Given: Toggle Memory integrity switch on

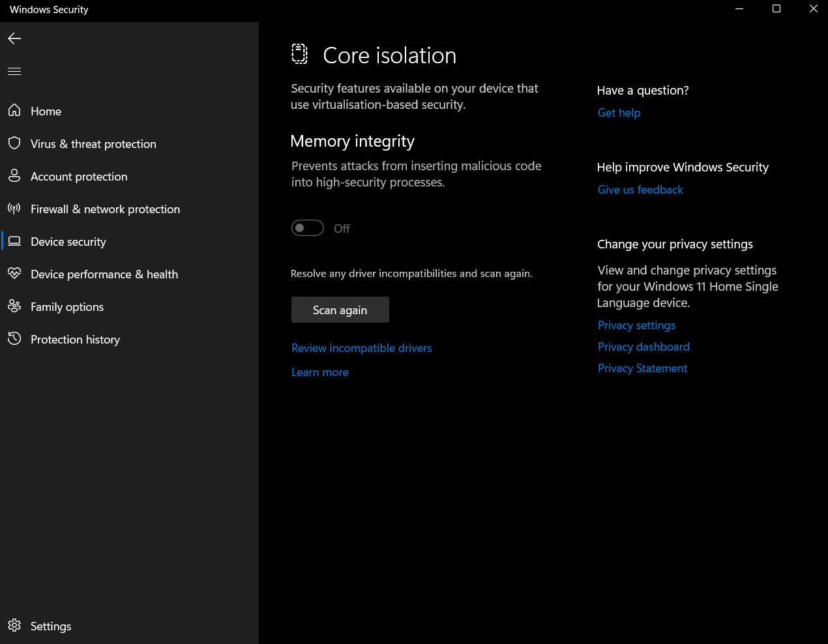Looking at the screenshot, I should [308, 228].
